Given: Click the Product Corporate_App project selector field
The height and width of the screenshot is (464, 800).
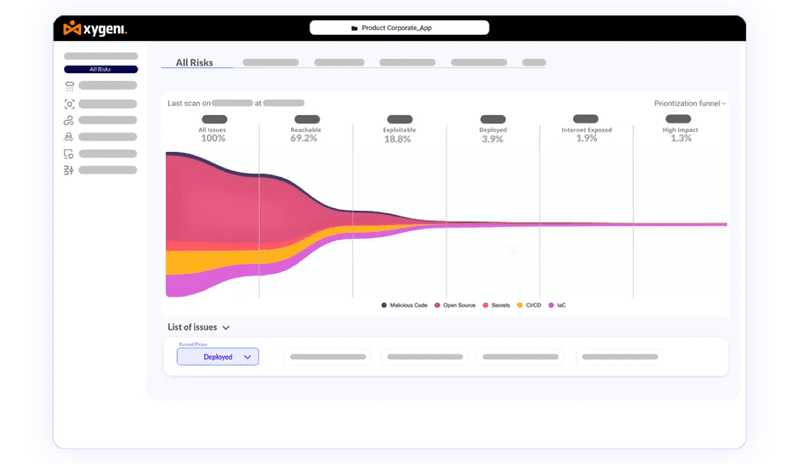Looking at the screenshot, I should tap(400, 28).
